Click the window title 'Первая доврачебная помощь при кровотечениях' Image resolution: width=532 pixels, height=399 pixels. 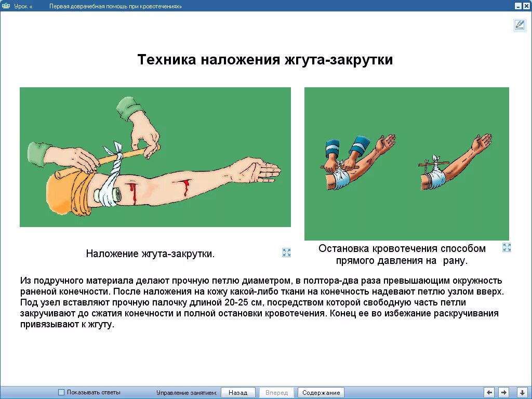[115, 6]
